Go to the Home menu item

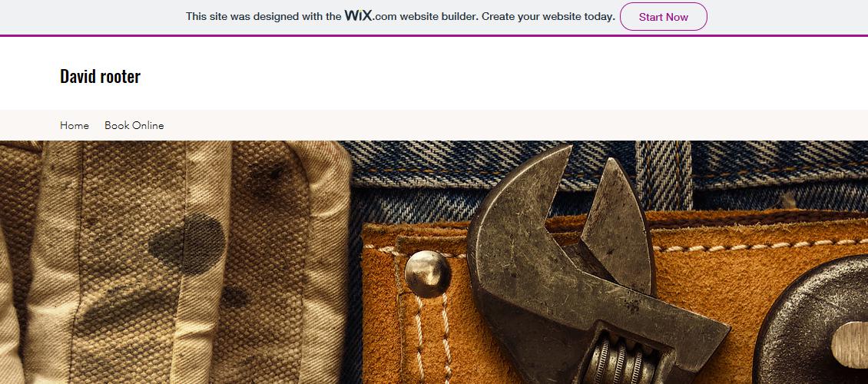tap(75, 126)
